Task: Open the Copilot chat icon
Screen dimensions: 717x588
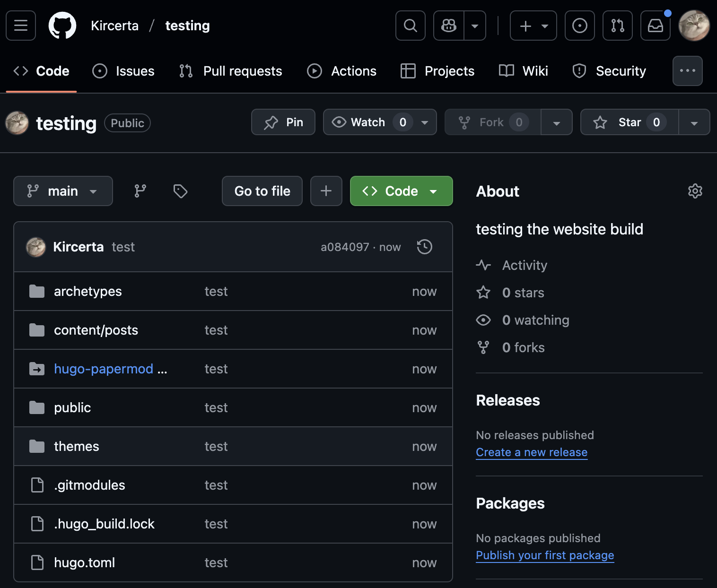Action: click(449, 26)
